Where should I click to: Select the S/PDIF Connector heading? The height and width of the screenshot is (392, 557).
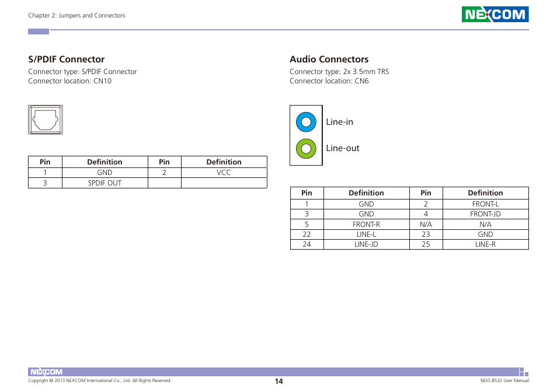click(67, 60)
